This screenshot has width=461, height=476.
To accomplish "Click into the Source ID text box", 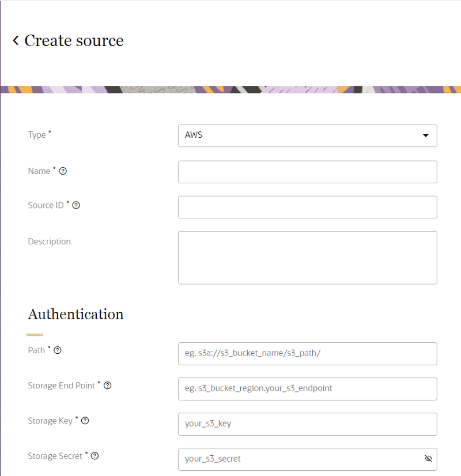I will coord(307,207).
